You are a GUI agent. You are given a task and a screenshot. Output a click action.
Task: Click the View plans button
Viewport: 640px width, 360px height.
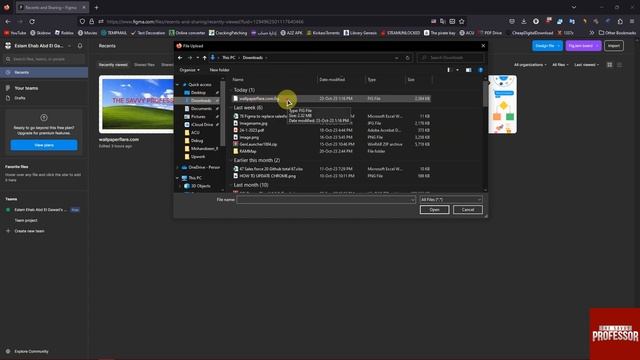point(44,145)
